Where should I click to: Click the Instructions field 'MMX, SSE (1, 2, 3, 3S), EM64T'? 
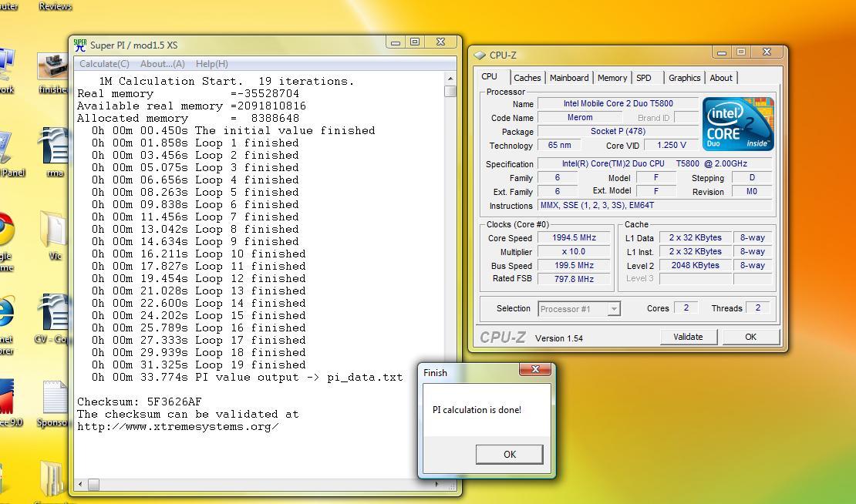[655, 205]
